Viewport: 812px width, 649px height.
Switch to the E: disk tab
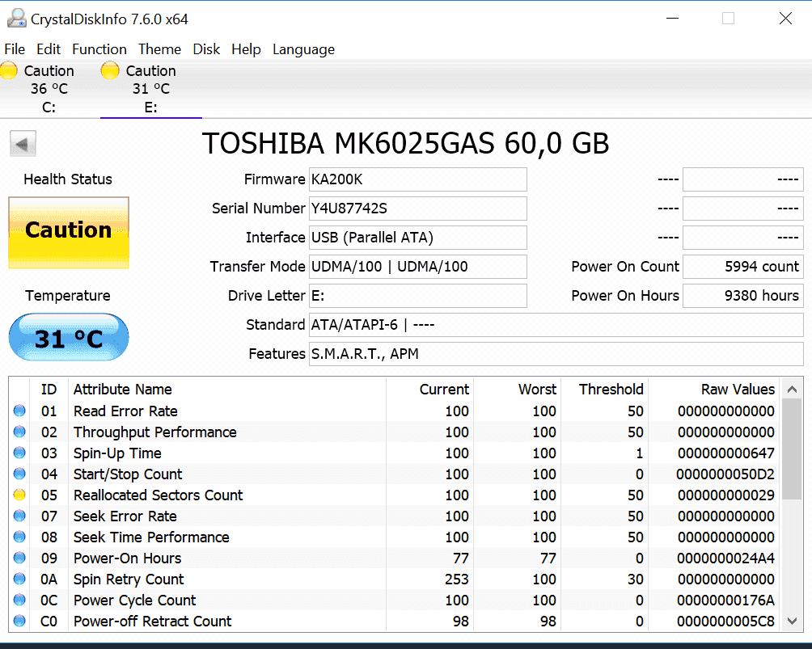150,89
